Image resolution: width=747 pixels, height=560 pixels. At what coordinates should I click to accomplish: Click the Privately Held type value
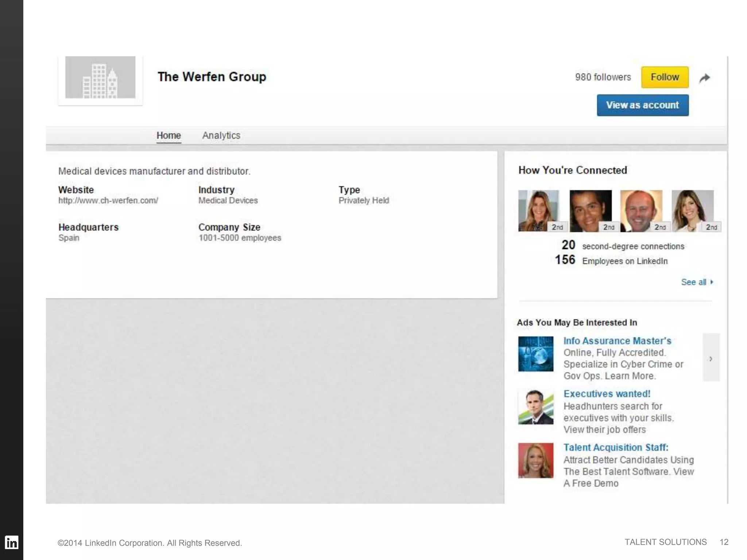(x=364, y=201)
